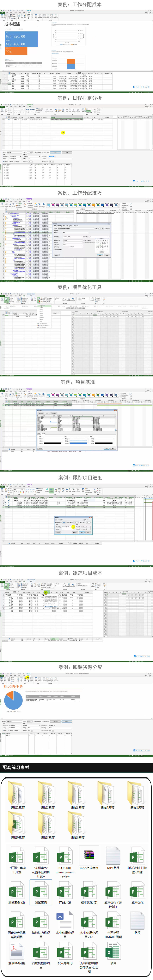Select the 投入导向比 Project file

[x=65, y=953]
